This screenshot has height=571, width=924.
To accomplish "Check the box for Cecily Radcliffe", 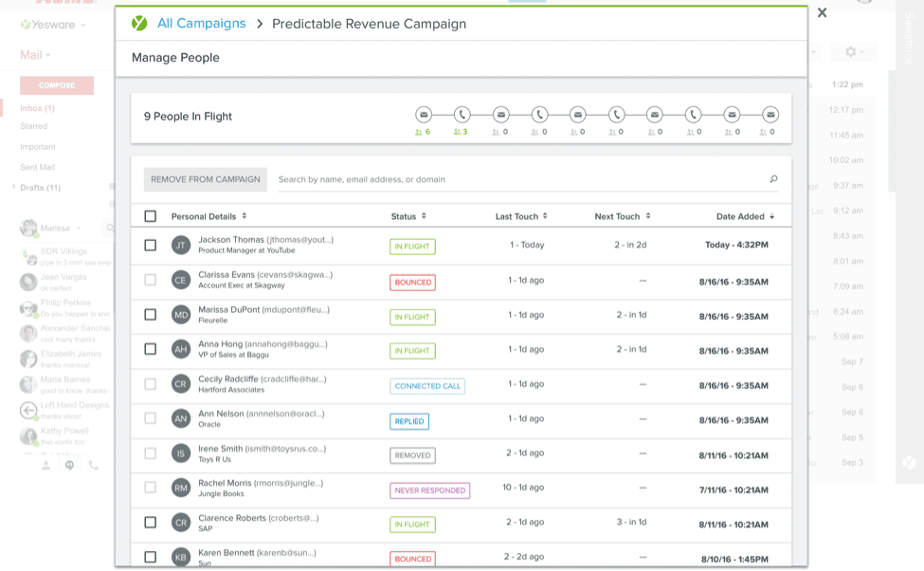I will point(151,384).
